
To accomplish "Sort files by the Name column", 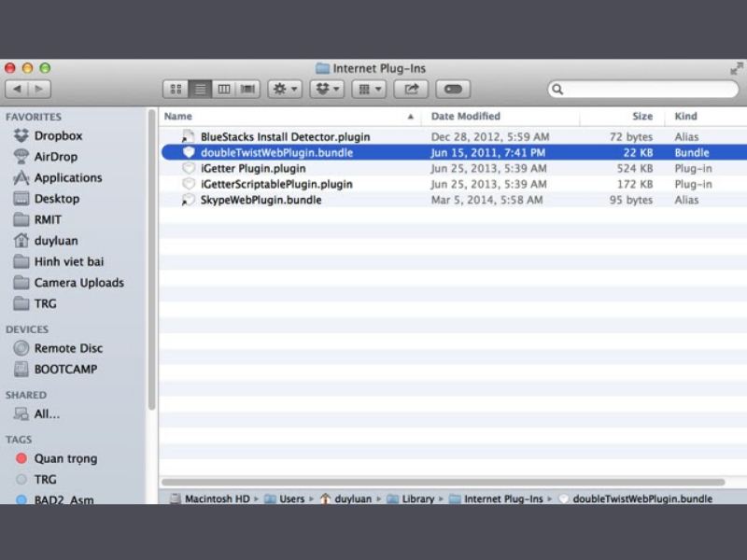I will (x=289, y=116).
